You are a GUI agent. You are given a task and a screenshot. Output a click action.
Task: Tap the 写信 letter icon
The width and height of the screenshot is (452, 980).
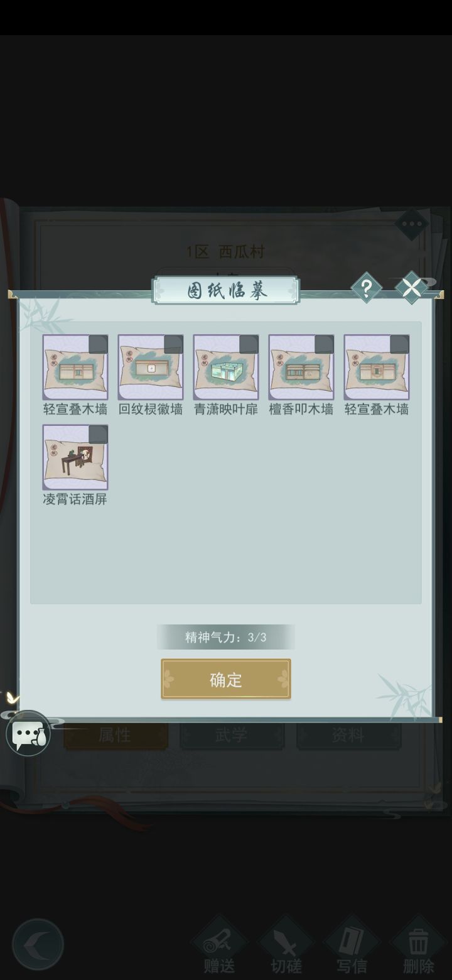tap(350, 945)
